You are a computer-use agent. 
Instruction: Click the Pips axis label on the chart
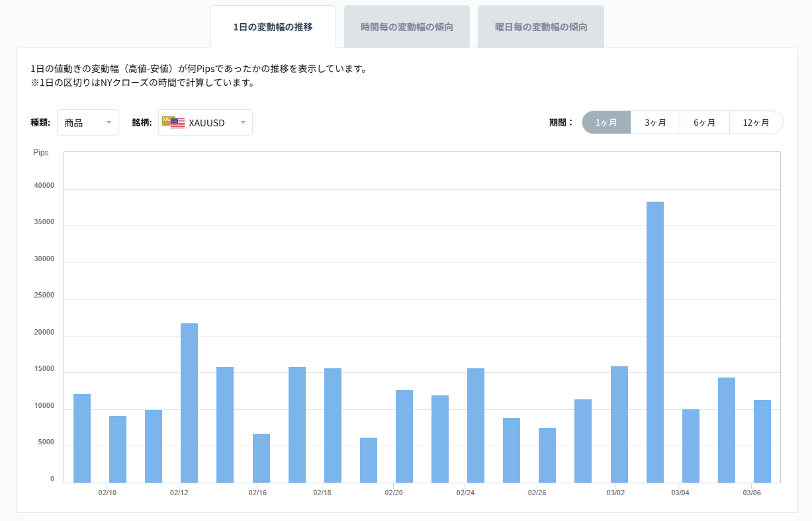click(41, 153)
